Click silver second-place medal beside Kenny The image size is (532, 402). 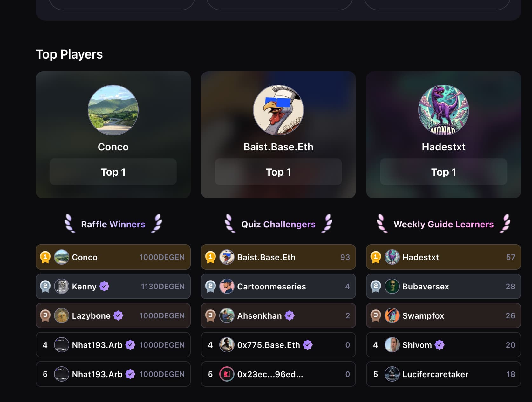click(45, 286)
